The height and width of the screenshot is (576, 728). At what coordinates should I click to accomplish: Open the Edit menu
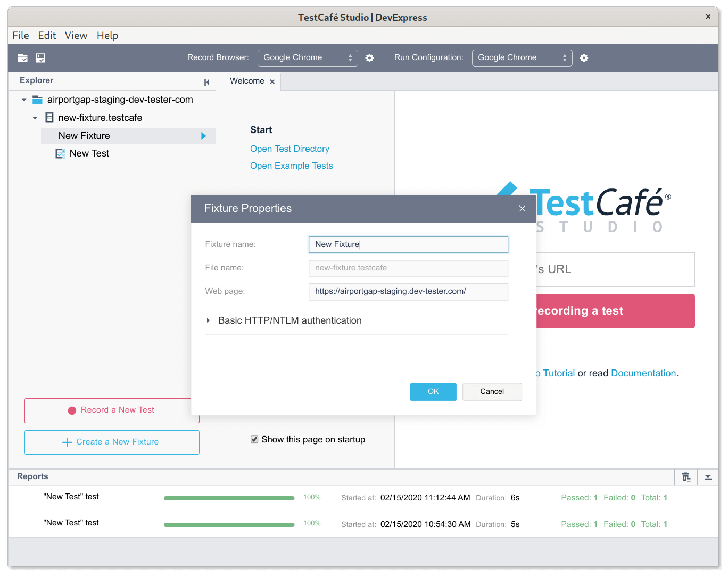47,36
